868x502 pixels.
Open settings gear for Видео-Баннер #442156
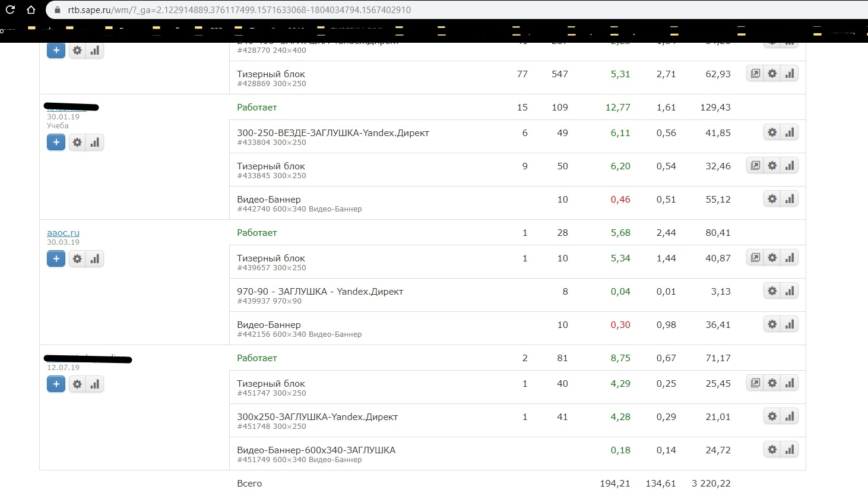(772, 324)
